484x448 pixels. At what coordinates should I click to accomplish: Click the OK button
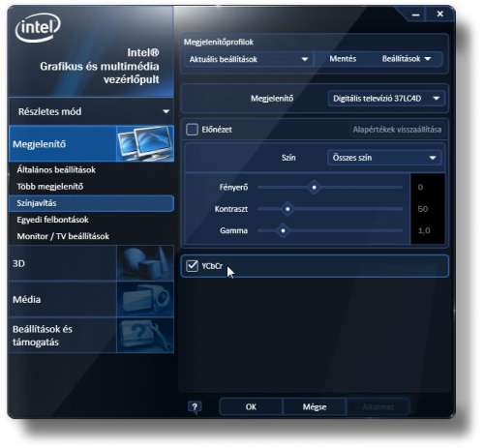coord(251,407)
